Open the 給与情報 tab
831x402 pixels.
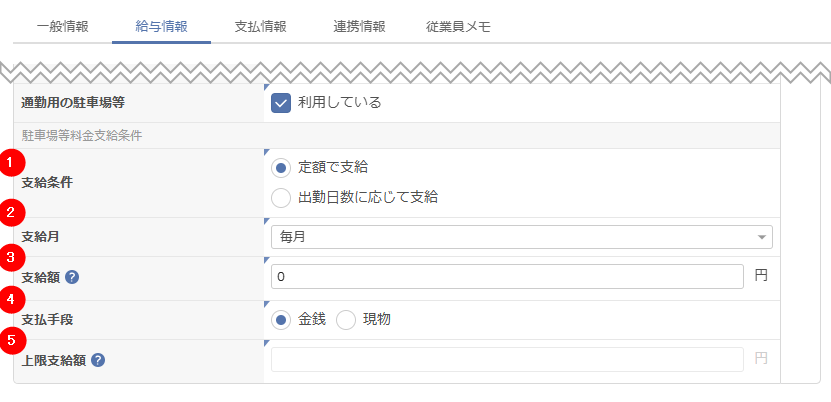click(161, 26)
